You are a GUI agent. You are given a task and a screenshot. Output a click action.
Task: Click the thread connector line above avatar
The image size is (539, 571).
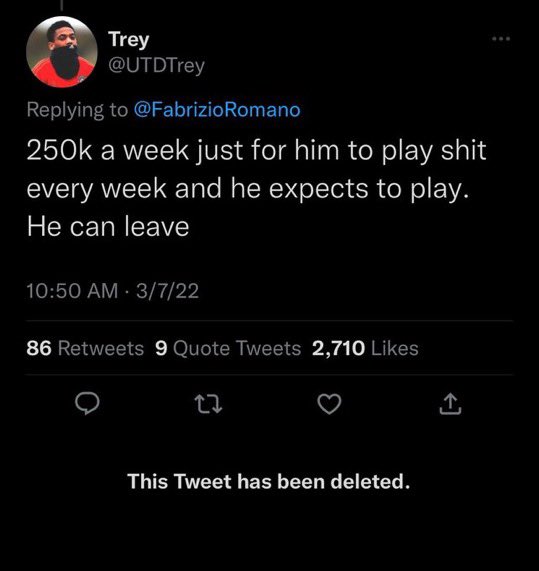tap(62, 5)
